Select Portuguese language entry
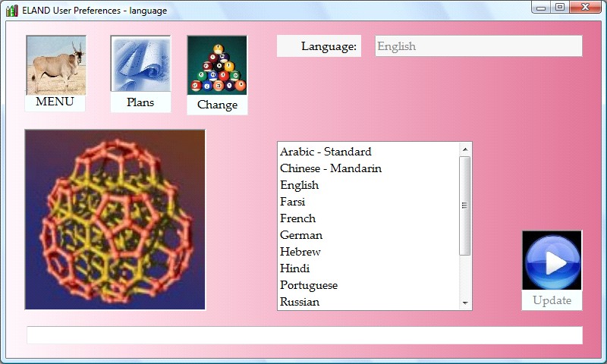Screen dimensions: 607x364 pos(308,285)
